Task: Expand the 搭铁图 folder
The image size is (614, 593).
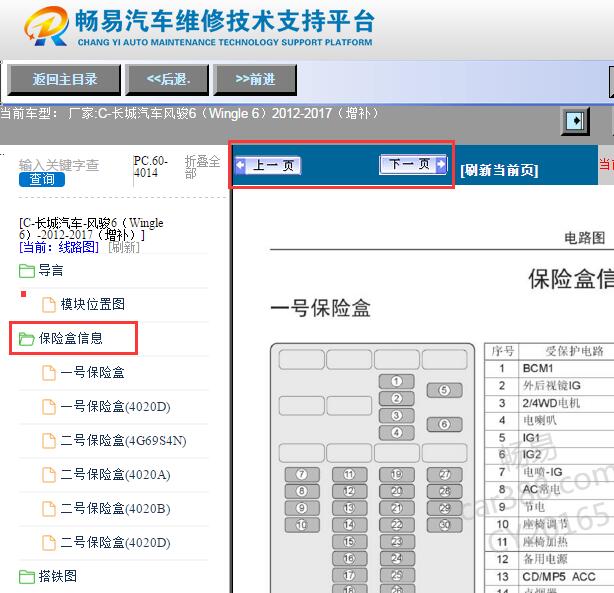Action: 58,577
